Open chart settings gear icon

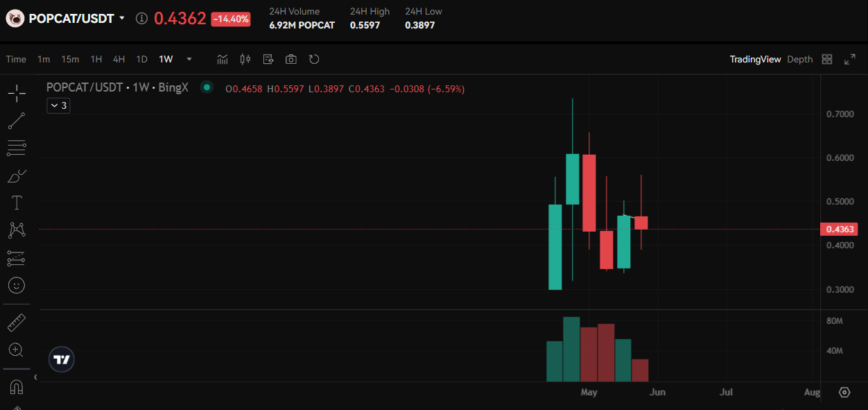(844, 392)
